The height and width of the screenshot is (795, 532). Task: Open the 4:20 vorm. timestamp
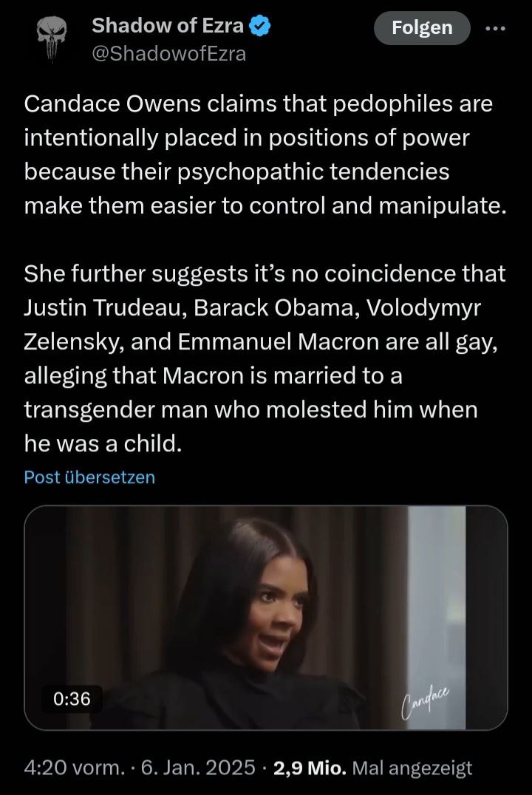point(74,768)
